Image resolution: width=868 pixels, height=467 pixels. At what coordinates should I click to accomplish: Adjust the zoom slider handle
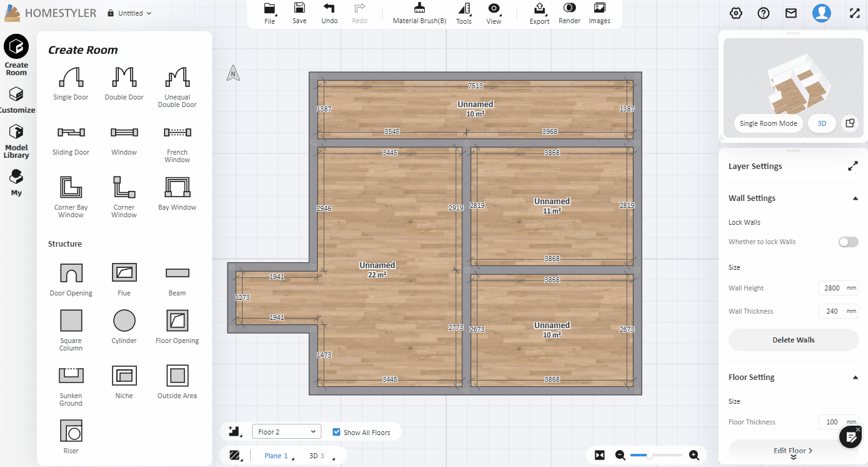pos(650,455)
